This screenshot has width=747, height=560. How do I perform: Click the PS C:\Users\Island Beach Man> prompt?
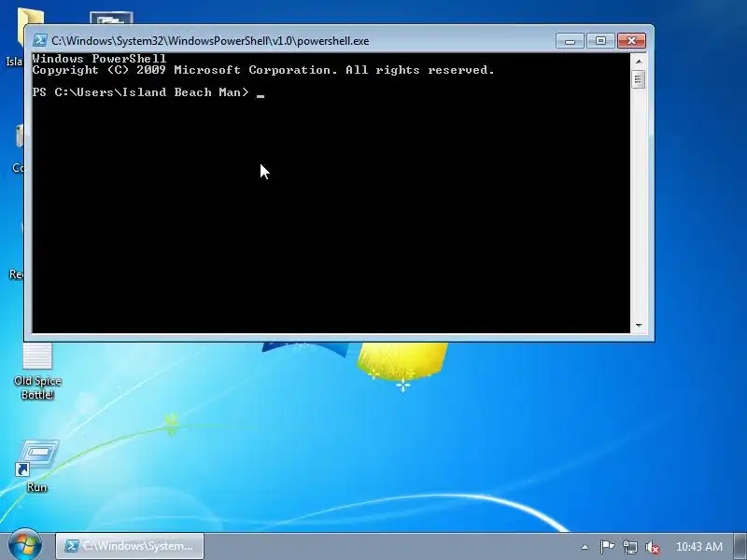141,92
